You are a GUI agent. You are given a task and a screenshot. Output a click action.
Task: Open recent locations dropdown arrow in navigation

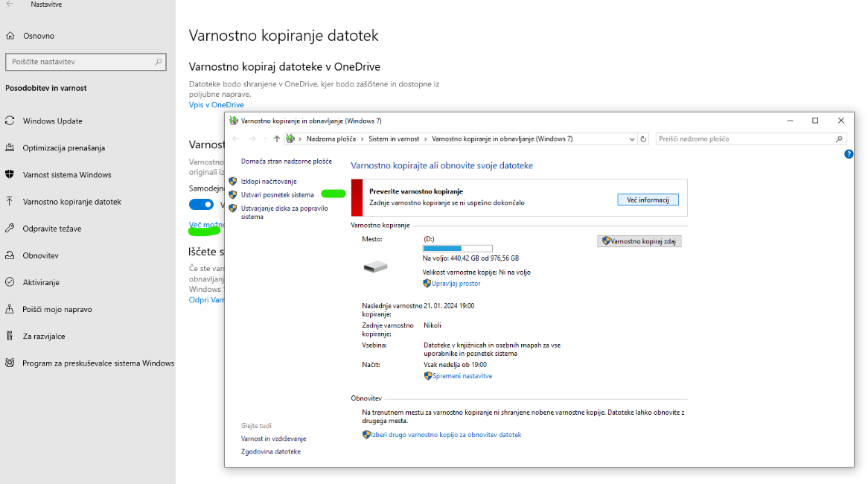point(266,139)
